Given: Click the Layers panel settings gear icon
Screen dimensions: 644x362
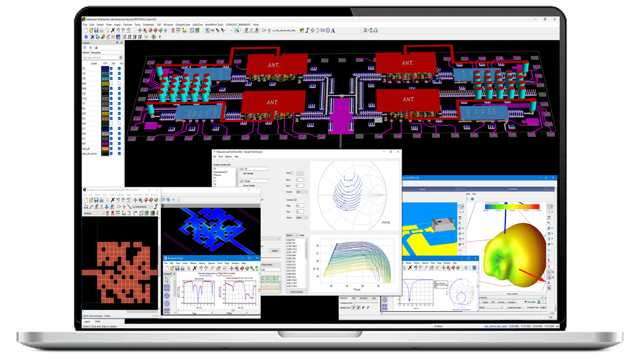Looking at the screenshot, I should (x=85, y=47).
